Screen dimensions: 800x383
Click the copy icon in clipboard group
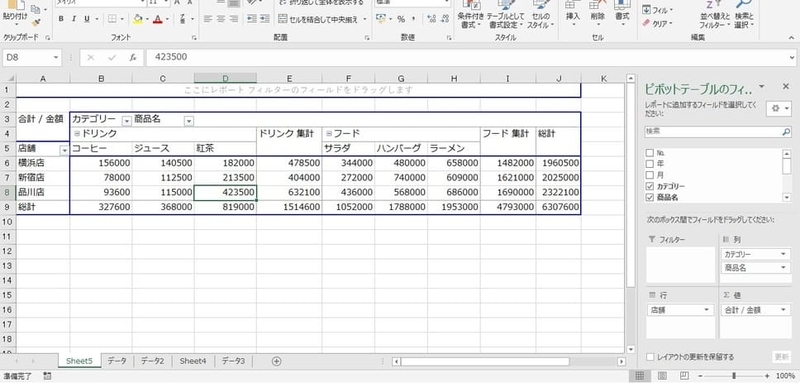pyautogui.click(x=36, y=9)
